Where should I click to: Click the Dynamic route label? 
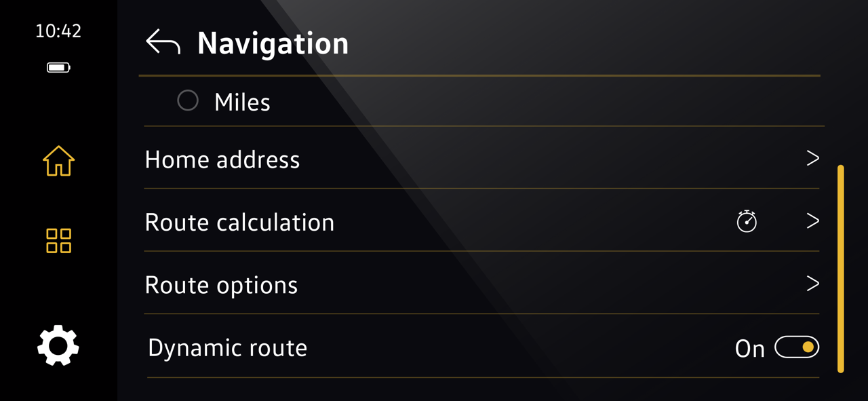227,347
